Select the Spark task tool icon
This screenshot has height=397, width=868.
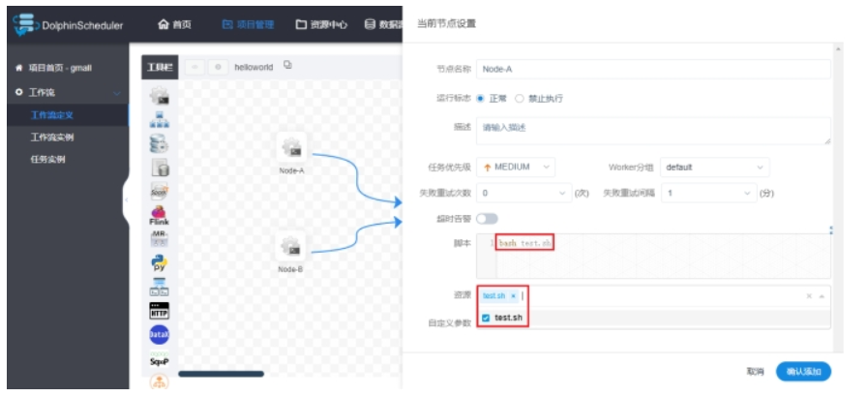[x=160, y=192]
